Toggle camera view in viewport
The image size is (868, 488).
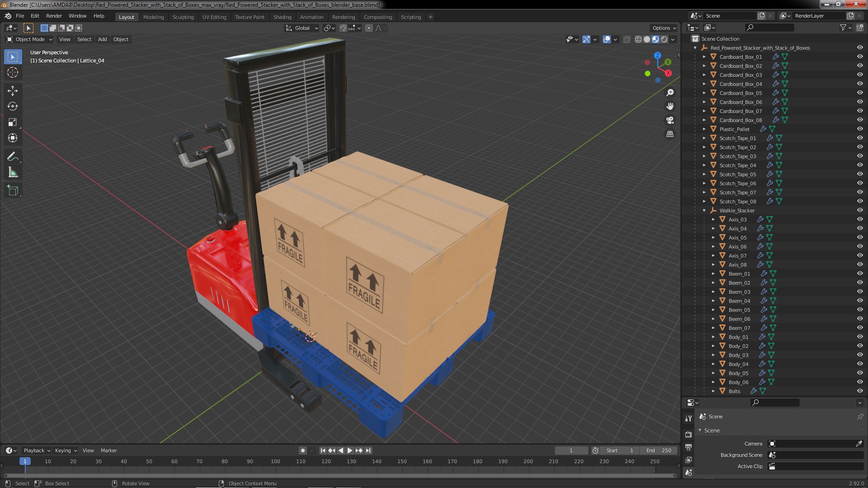[670, 120]
